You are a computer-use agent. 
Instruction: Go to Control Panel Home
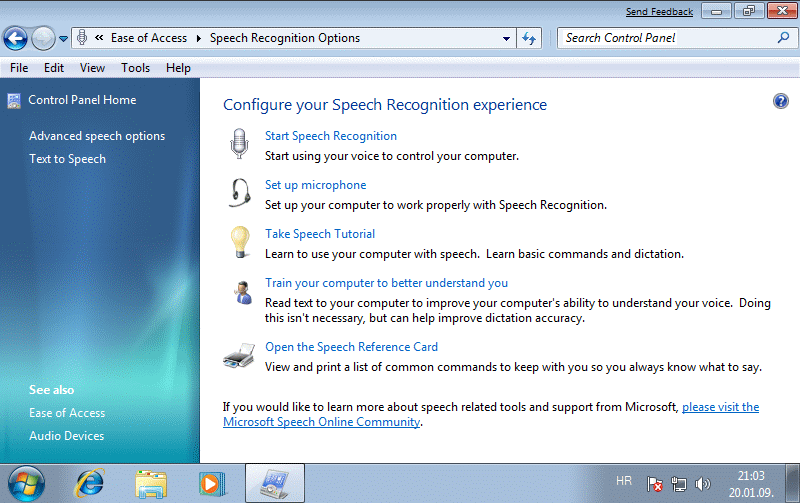coord(82,100)
